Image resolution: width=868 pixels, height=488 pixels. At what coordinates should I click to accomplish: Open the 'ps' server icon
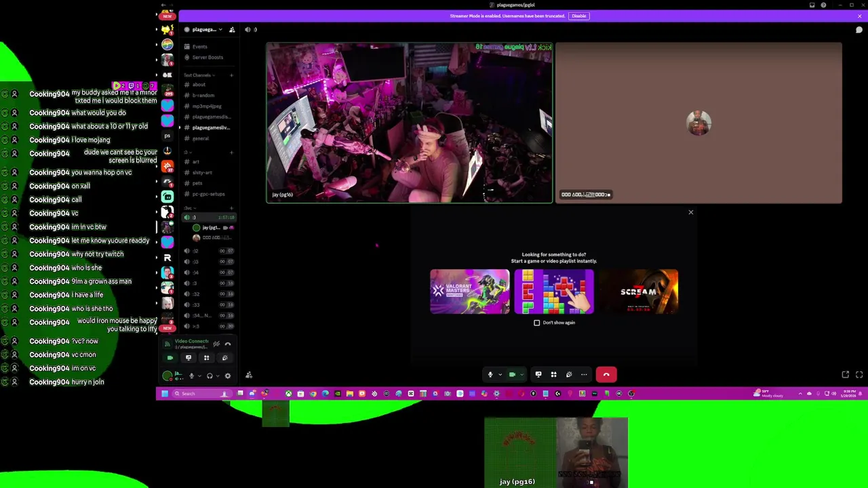[167, 136]
